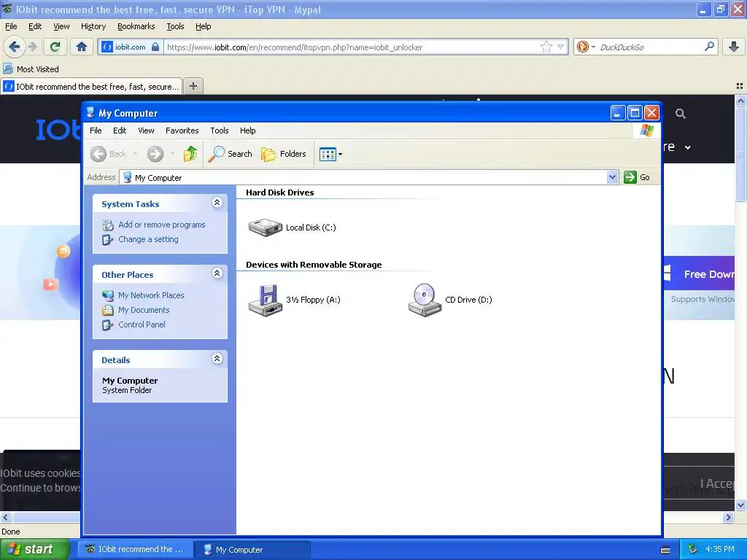
Task: Open the View menu in My Computer
Action: pyautogui.click(x=146, y=131)
